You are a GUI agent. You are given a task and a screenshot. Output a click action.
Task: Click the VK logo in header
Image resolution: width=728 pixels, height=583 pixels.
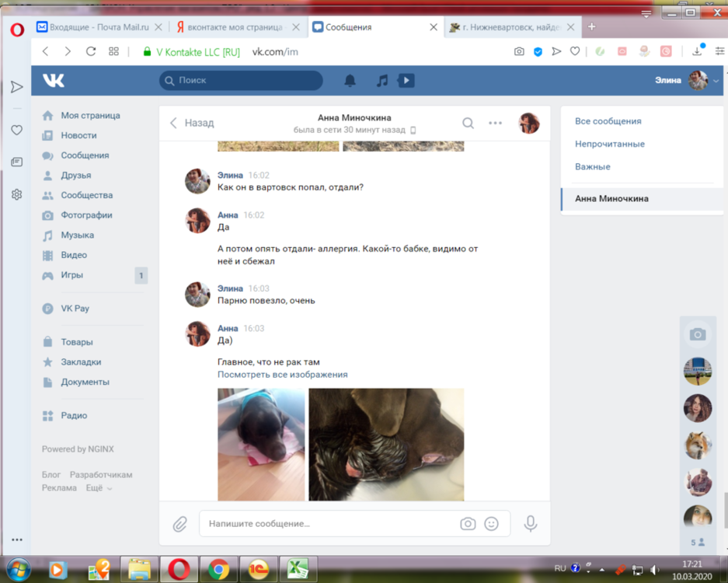tap(54, 80)
